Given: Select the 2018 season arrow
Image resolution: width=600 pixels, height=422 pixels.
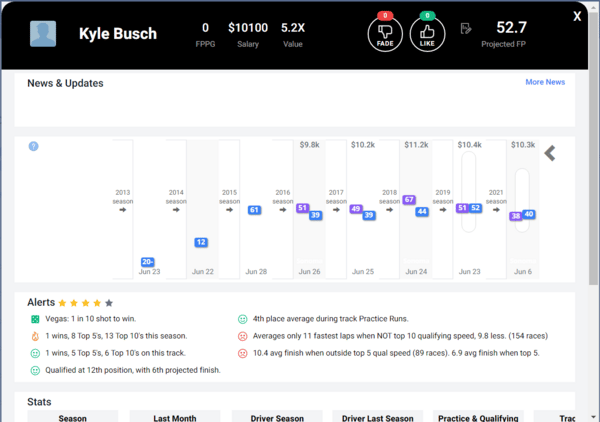Looking at the screenshot, I should click(x=390, y=210).
